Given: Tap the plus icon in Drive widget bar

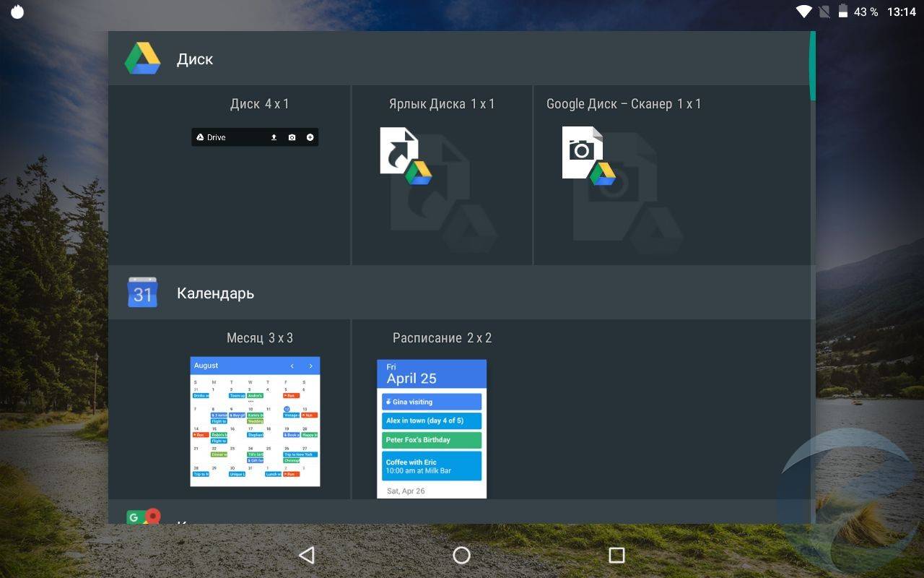Looking at the screenshot, I should pyautogui.click(x=310, y=137).
